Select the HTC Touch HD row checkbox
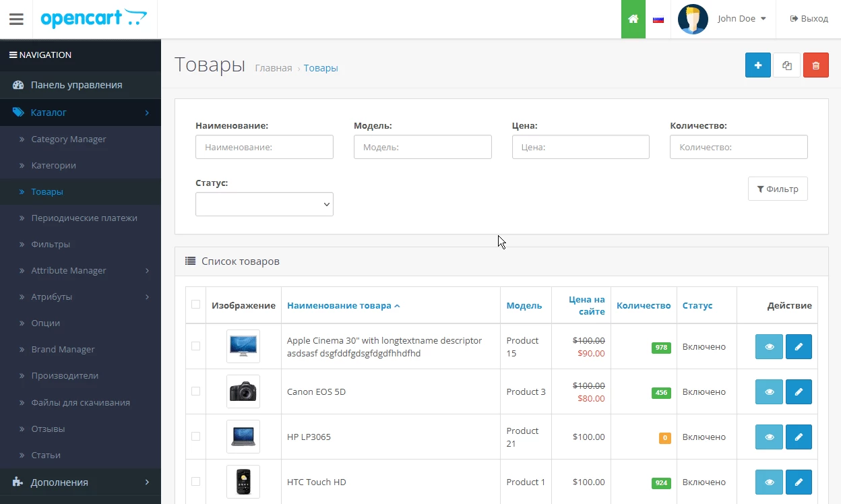 (195, 481)
